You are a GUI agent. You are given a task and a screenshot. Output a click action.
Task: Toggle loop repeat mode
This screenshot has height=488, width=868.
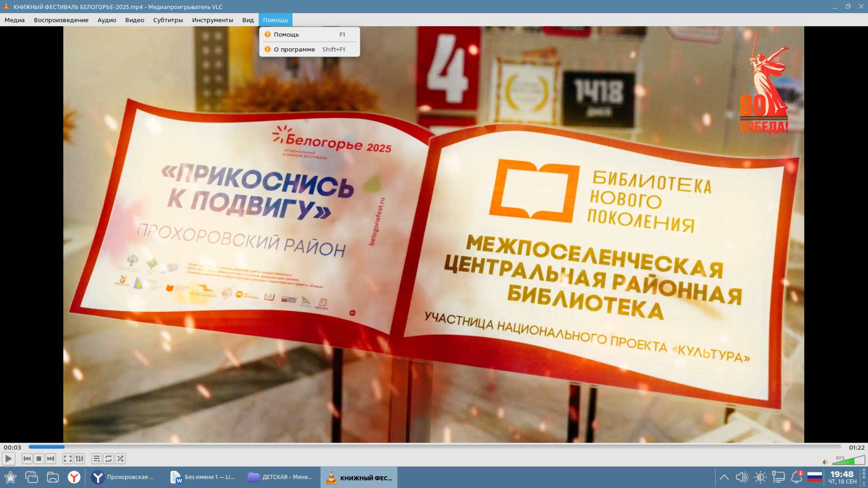click(108, 459)
